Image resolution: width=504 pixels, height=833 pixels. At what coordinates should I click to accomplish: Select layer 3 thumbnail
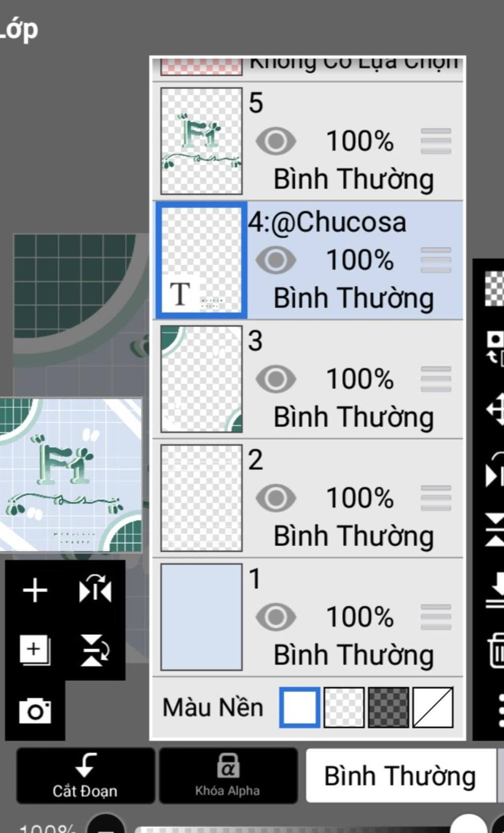point(201,379)
